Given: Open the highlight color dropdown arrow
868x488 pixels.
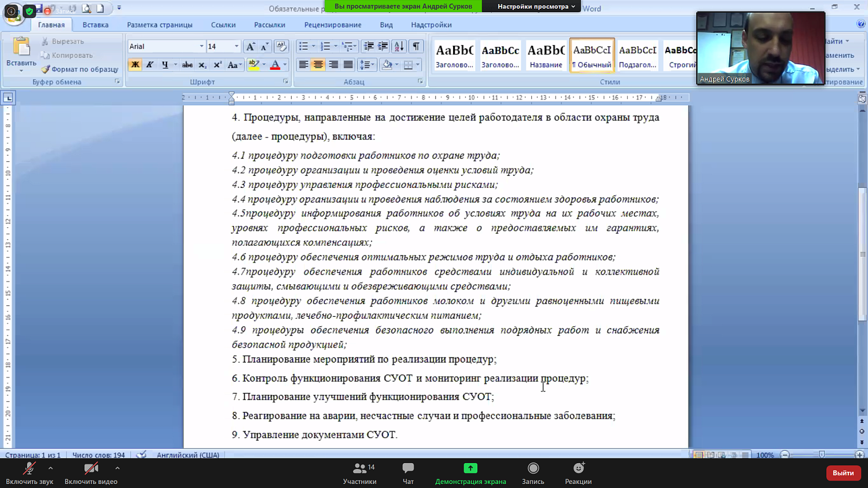Looking at the screenshot, I should 264,65.
